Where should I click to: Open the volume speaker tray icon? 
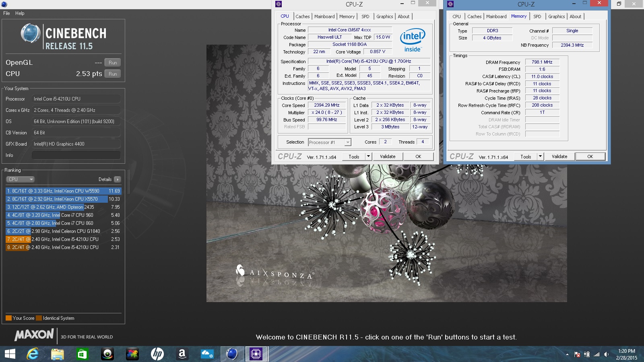tap(606, 354)
